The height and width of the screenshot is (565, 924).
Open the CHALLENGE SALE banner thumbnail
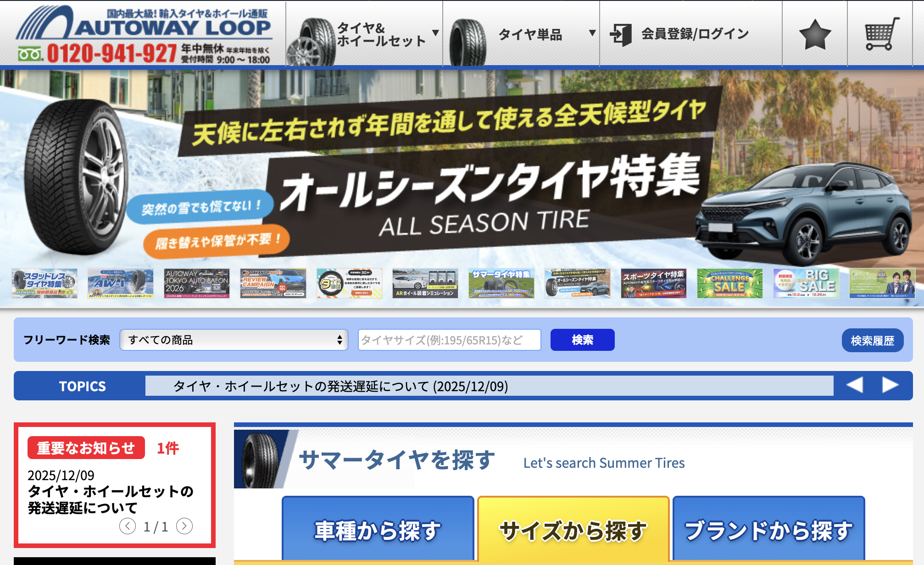coord(729,283)
